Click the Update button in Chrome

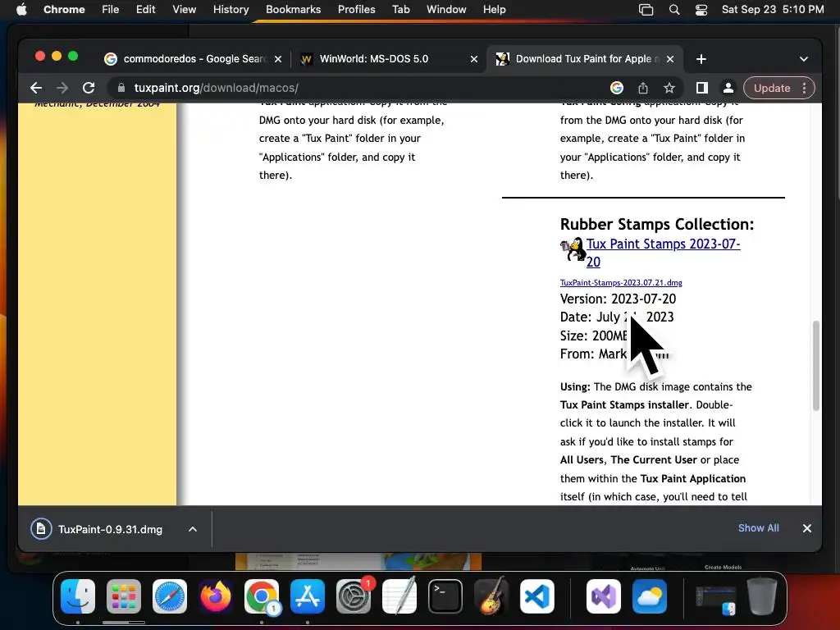(772, 88)
